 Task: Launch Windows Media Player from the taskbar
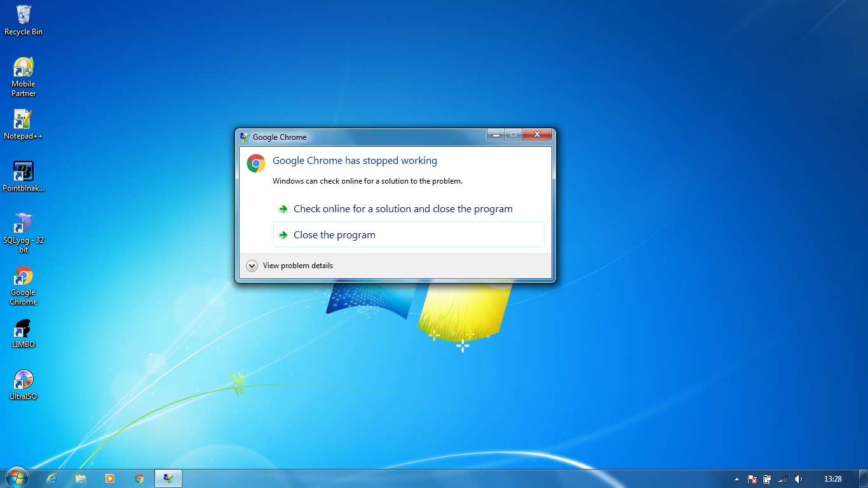point(110,478)
